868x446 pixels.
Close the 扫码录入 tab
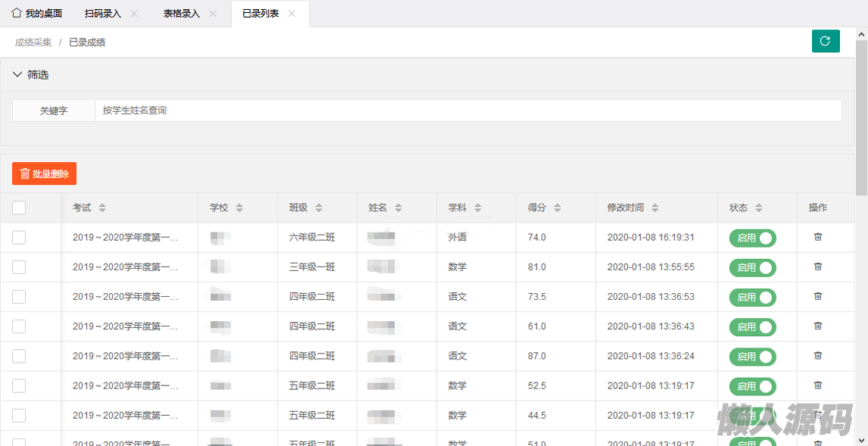point(134,14)
